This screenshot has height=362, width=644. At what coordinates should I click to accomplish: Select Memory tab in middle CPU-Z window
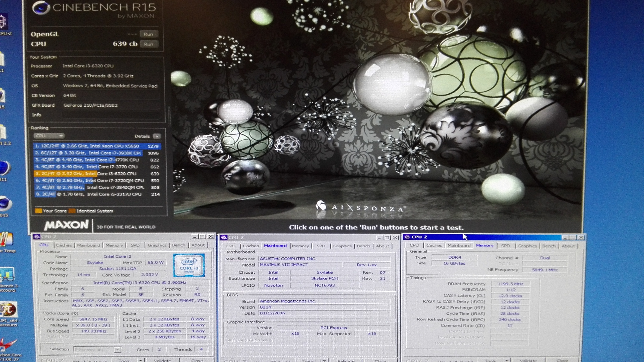click(300, 246)
